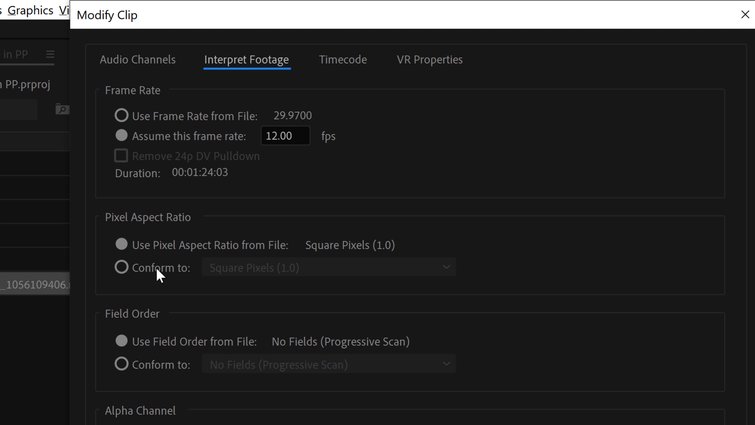Choose Use Pixel Aspect Ratio from File
Viewport: 755px width, 425px height.
coord(122,244)
